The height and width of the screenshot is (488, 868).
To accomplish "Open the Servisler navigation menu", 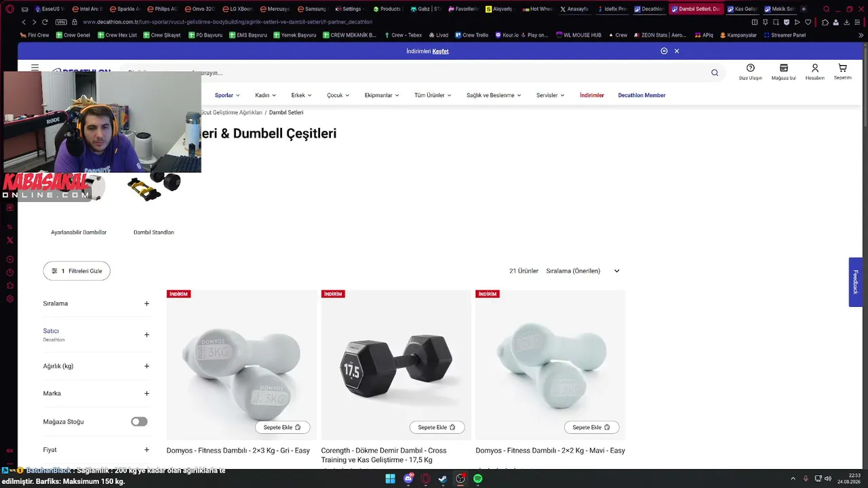I will tap(550, 96).
